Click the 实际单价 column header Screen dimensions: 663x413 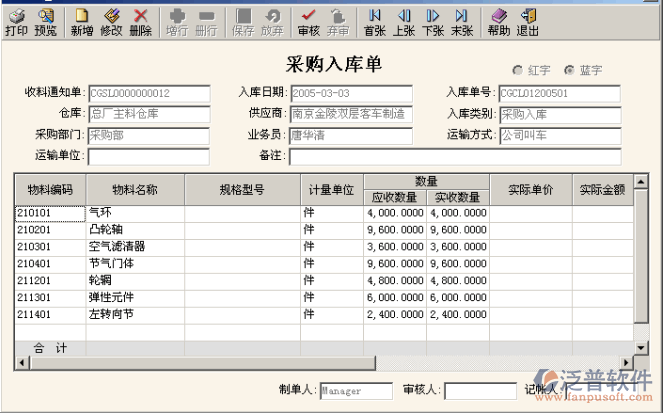point(531,189)
